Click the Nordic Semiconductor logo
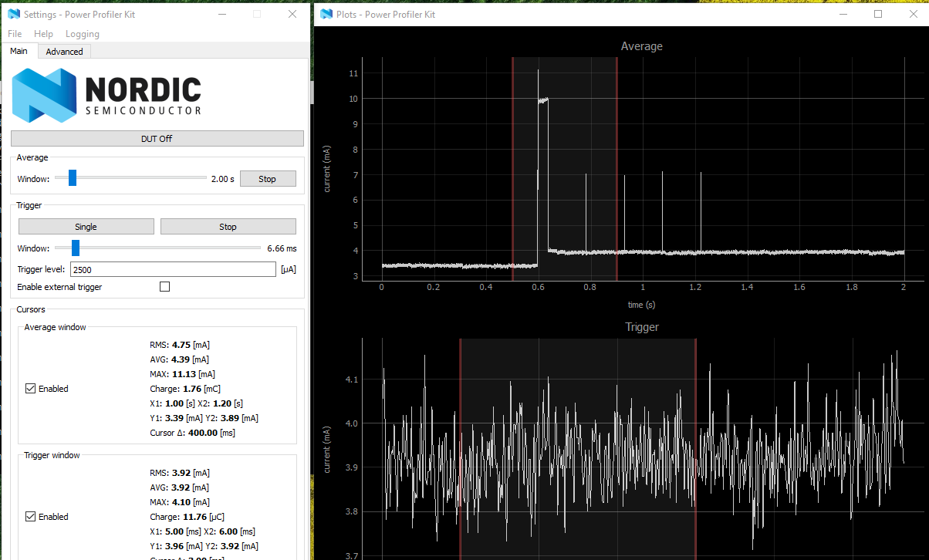This screenshot has width=929, height=560. click(x=106, y=95)
